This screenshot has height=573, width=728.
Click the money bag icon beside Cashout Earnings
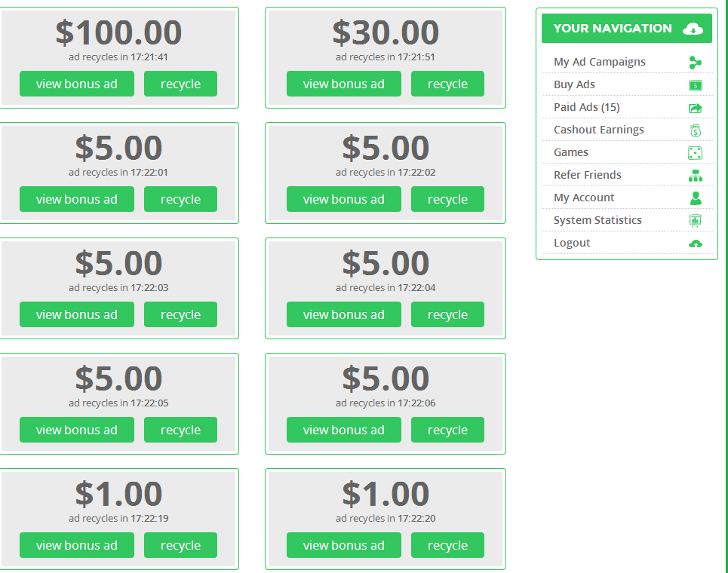pos(695,130)
